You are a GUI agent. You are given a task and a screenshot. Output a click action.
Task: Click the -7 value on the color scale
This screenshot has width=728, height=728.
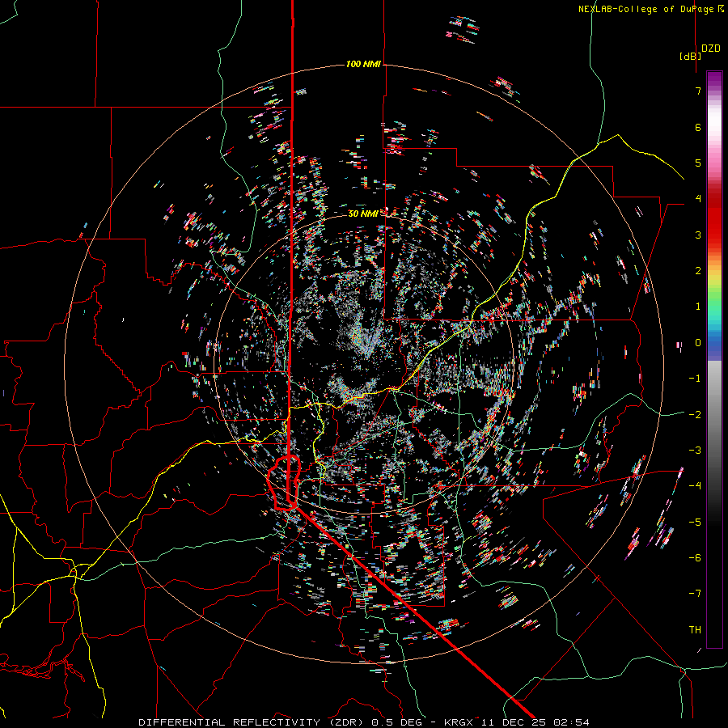(695, 594)
